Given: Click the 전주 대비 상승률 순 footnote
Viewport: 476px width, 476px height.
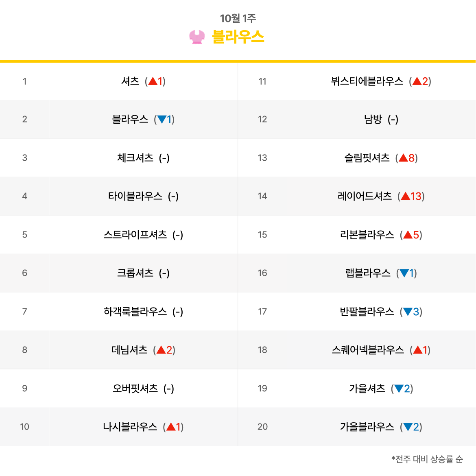Looking at the screenshot, I should pyautogui.click(x=427, y=459).
